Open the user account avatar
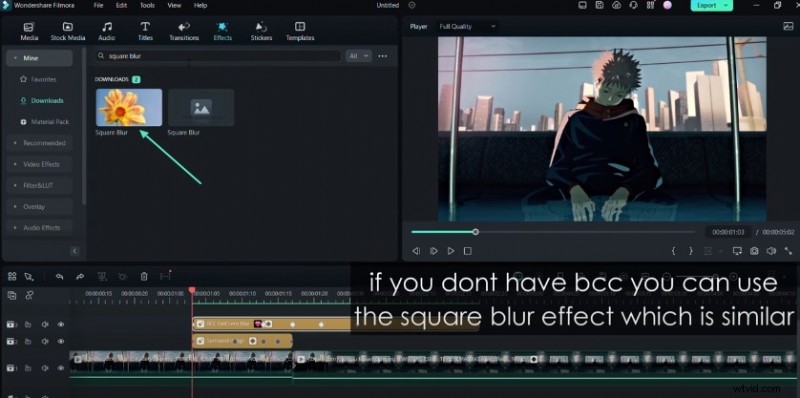The image size is (800, 398). (x=667, y=5)
